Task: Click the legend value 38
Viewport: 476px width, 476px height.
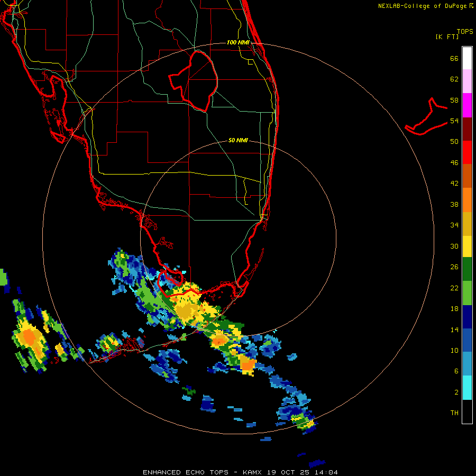Action: tap(454, 204)
